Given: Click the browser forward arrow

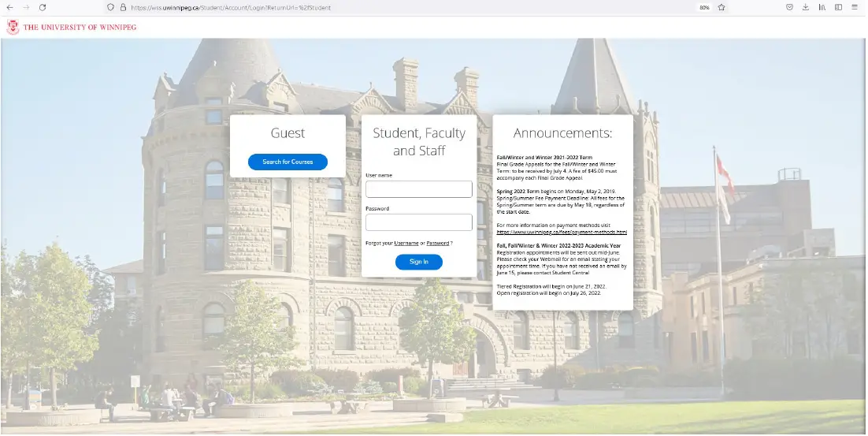Looking at the screenshot, I should [x=26, y=7].
